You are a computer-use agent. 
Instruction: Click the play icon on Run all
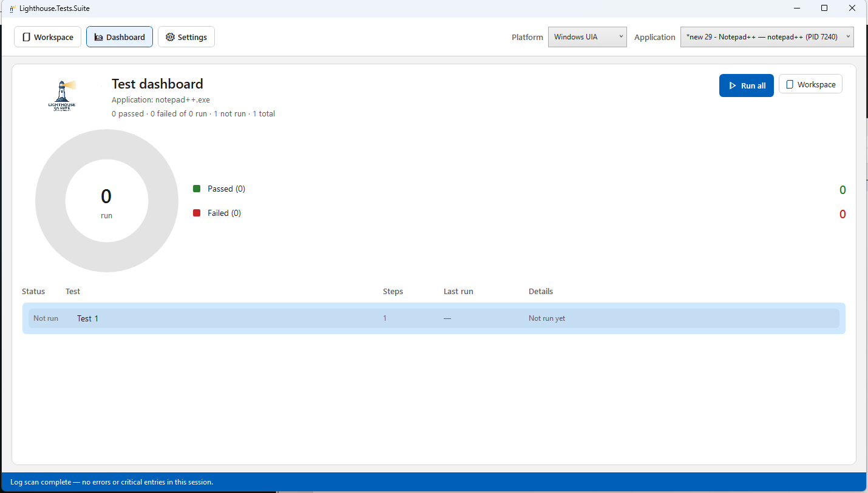pyautogui.click(x=732, y=86)
